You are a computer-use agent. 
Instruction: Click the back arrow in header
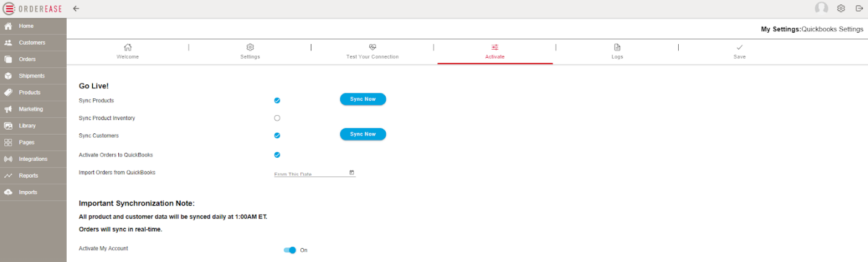(76, 8)
